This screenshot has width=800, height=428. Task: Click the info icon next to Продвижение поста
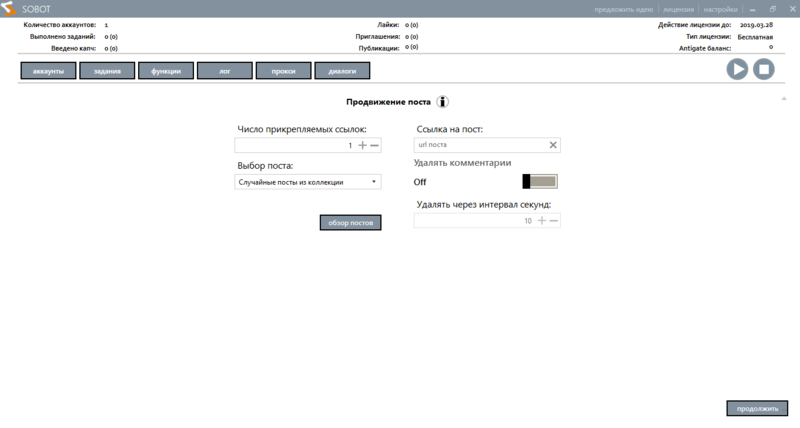[x=442, y=102]
